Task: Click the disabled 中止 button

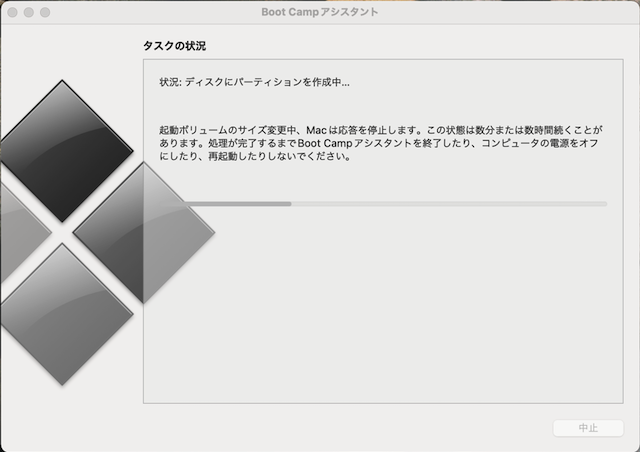Action: [x=588, y=428]
